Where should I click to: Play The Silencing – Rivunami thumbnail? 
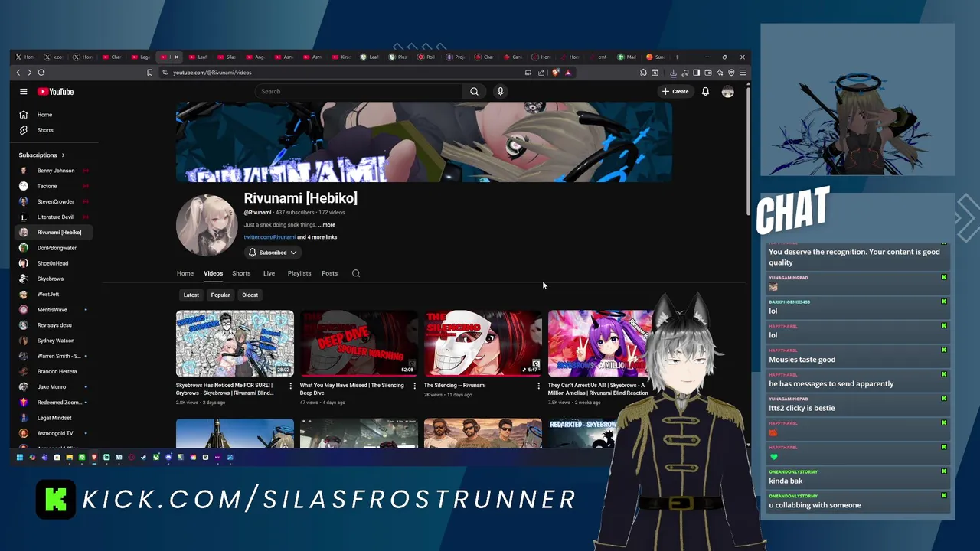pyautogui.click(x=483, y=344)
